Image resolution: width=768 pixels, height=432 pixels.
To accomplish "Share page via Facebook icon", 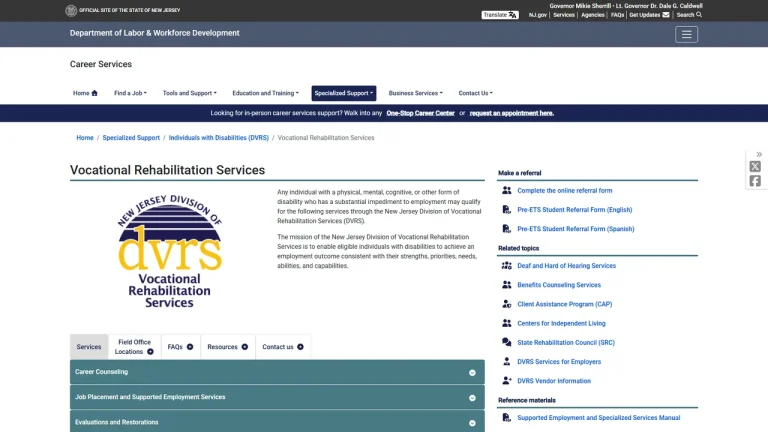I will click(x=755, y=181).
